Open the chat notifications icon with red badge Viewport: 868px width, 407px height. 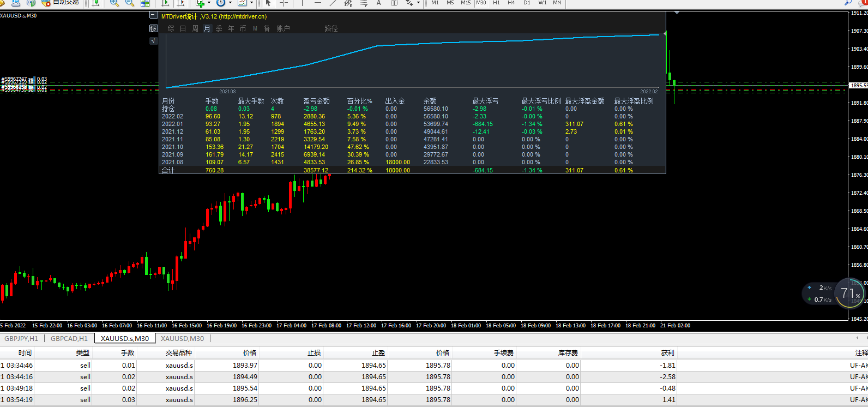click(863, 3)
